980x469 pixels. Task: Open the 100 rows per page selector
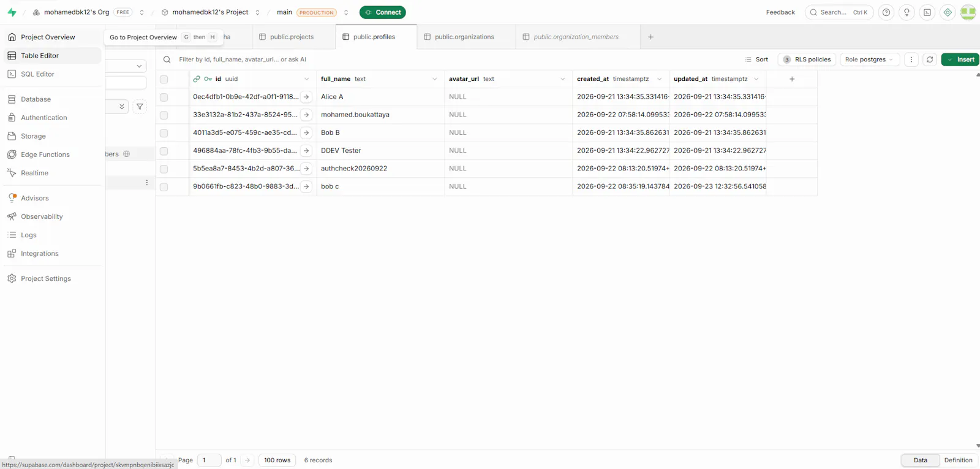click(x=277, y=460)
